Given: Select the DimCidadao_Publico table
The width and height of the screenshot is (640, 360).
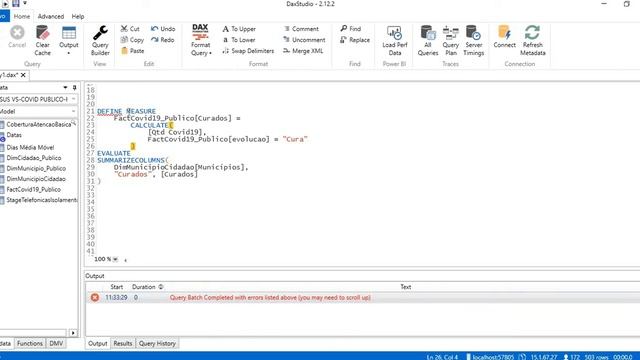Looking at the screenshot, I should 33,158.
